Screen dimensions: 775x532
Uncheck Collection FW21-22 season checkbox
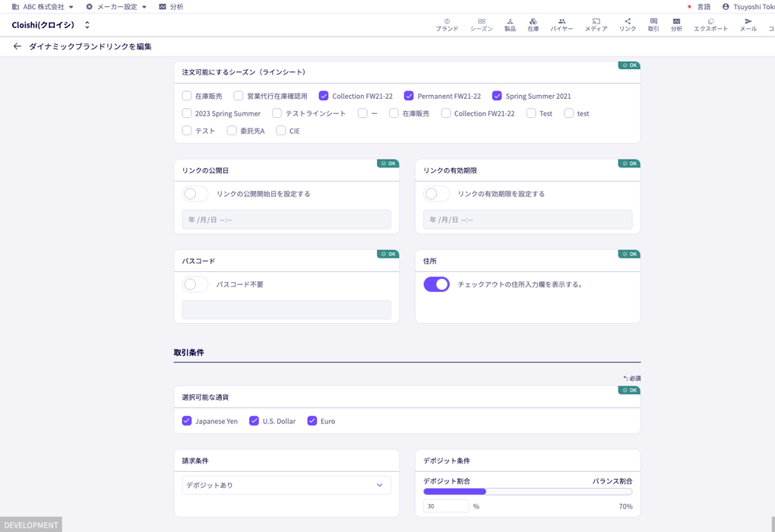pyautogui.click(x=324, y=96)
